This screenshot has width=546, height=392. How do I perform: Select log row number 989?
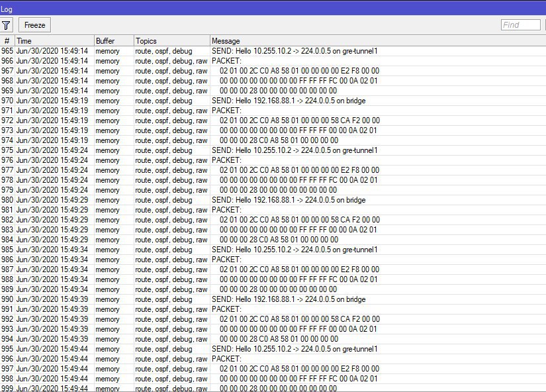(x=7, y=289)
